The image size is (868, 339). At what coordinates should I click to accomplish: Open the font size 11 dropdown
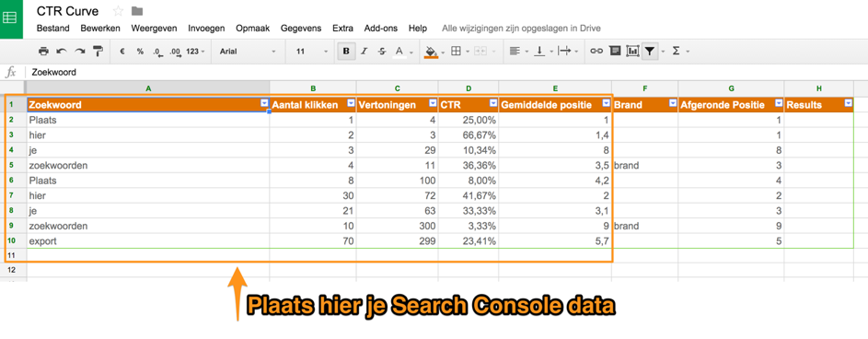312,52
